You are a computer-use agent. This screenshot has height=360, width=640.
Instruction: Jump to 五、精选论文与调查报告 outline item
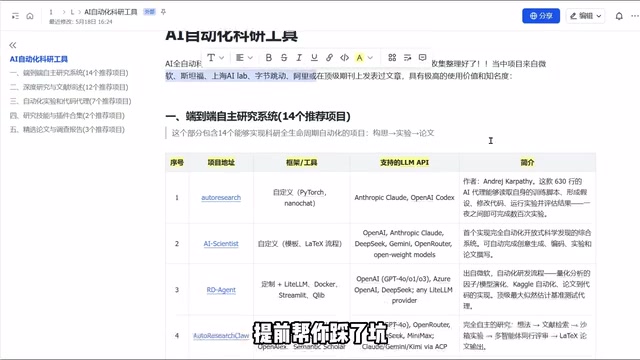(67, 129)
